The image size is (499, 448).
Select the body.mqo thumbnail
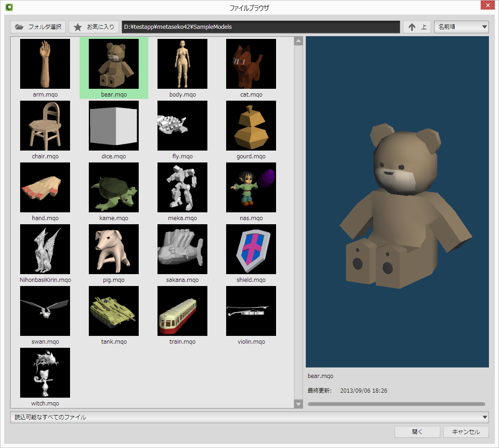coord(182,64)
